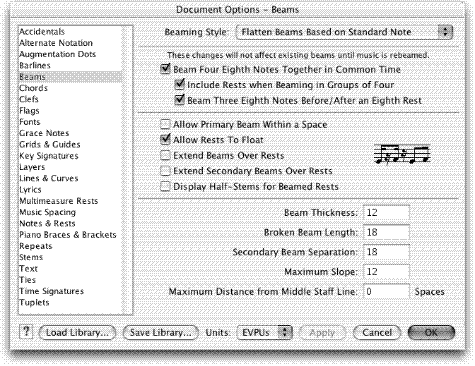Select Accidentals in the category list

(x=70, y=32)
